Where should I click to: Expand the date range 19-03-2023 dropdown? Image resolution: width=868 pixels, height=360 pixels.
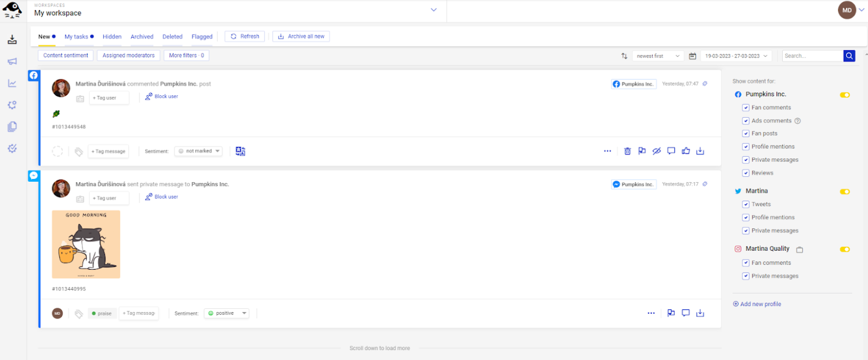[x=736, y=56]
